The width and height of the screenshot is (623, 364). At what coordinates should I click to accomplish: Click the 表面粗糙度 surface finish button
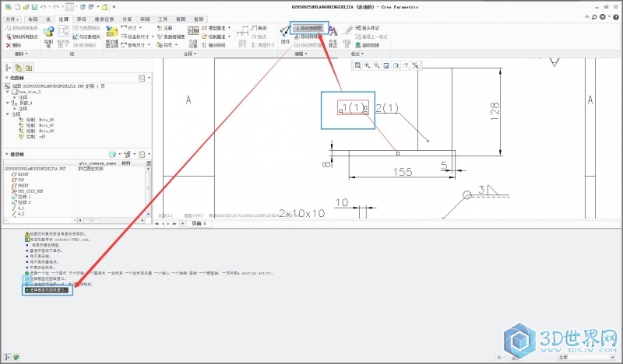pos(171,37)
